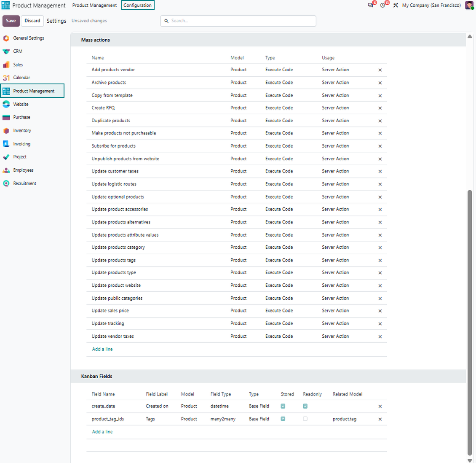Select Product Management in the settings sidebar
The height and width of the screenshot is (463, 476).
(x=32, y=91)
